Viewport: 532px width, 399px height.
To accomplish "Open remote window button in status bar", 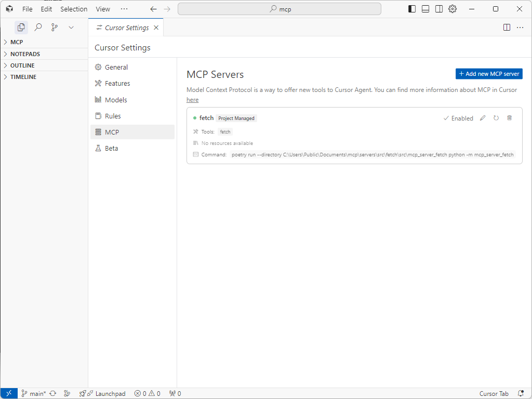I will click(9, 393).
